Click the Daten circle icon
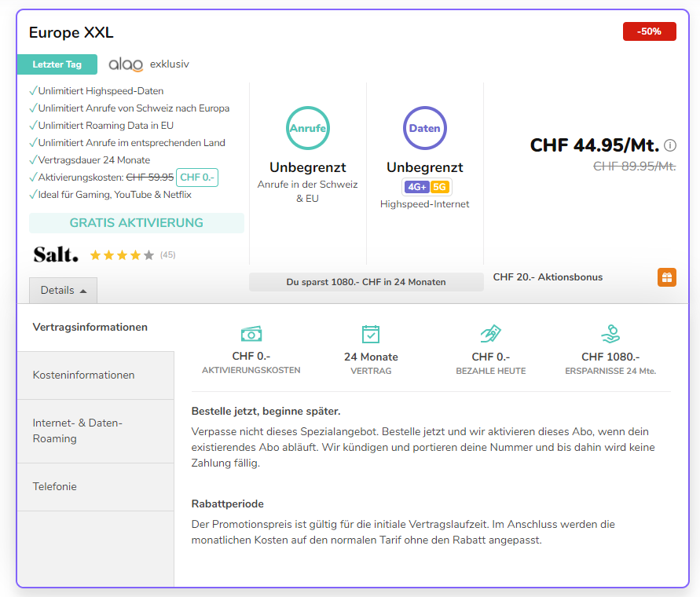Screen dimensions: 700x597 point(425,128)
